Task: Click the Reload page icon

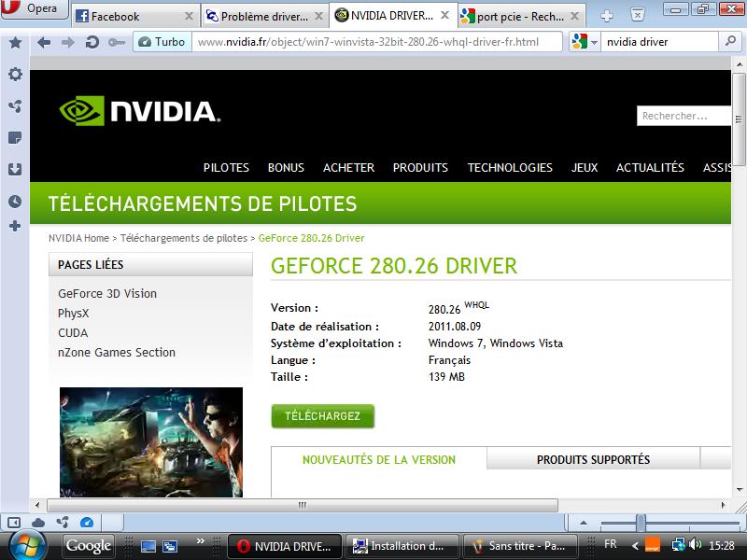Action: [x=92, y=42]
